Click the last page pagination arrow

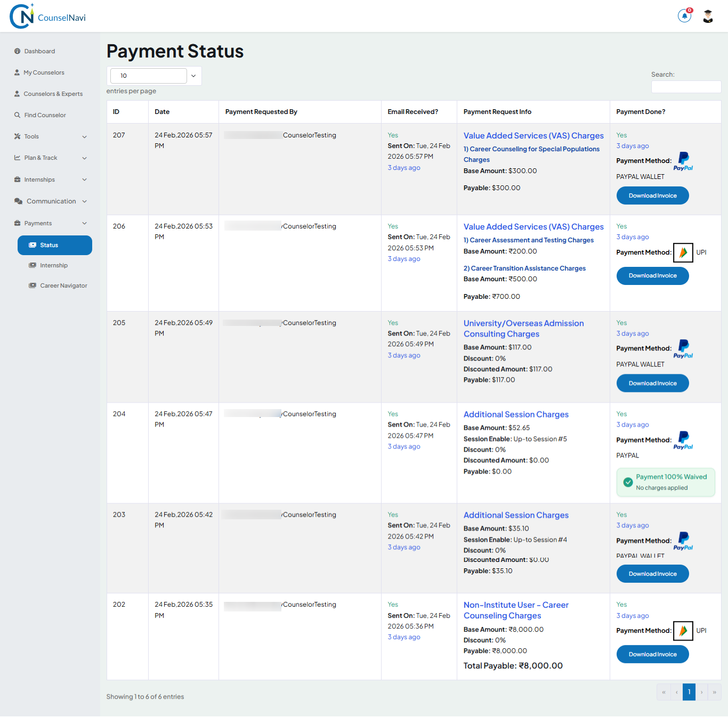715,692
